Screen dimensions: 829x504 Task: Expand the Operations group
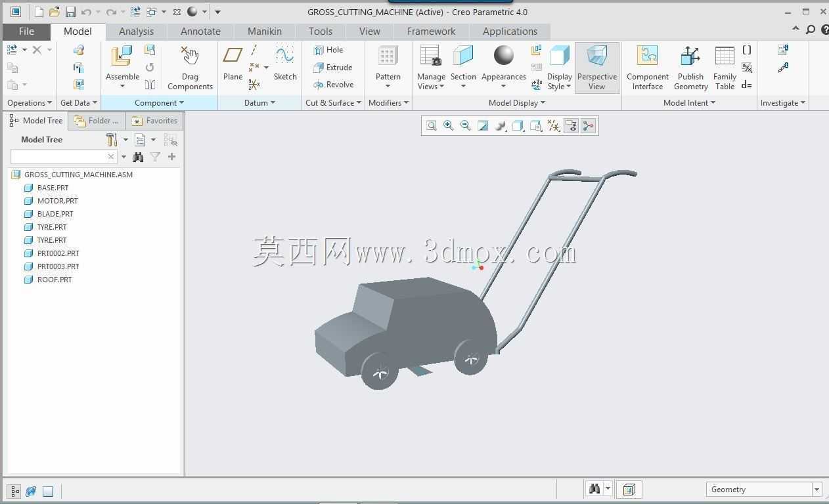pos(29,102)
